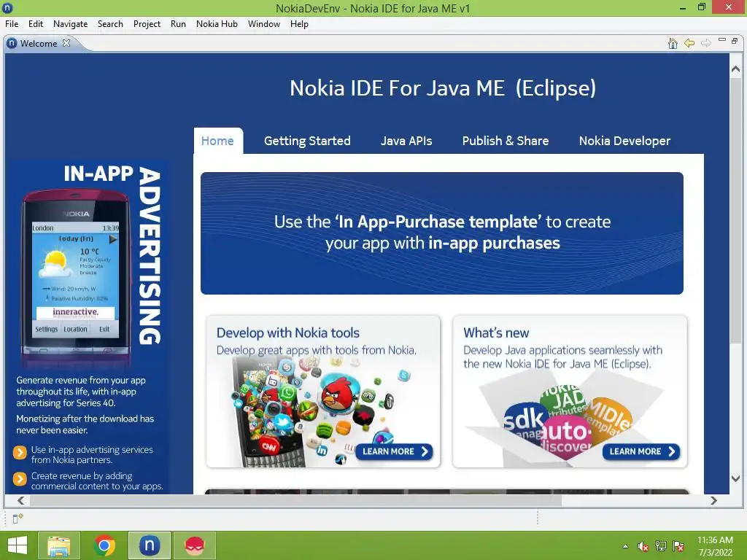Image resolution: width=747 pixels, height=560 pixels.
Task: Select the Home tab
Action: 217,141
